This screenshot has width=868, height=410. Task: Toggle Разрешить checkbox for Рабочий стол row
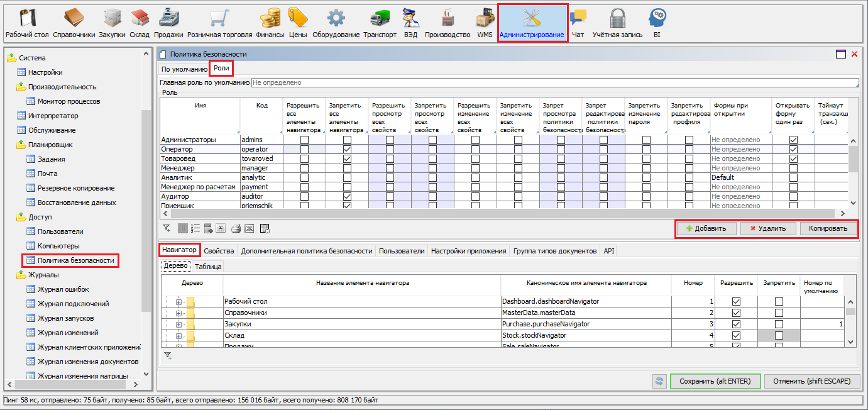(x=736, y=302)
